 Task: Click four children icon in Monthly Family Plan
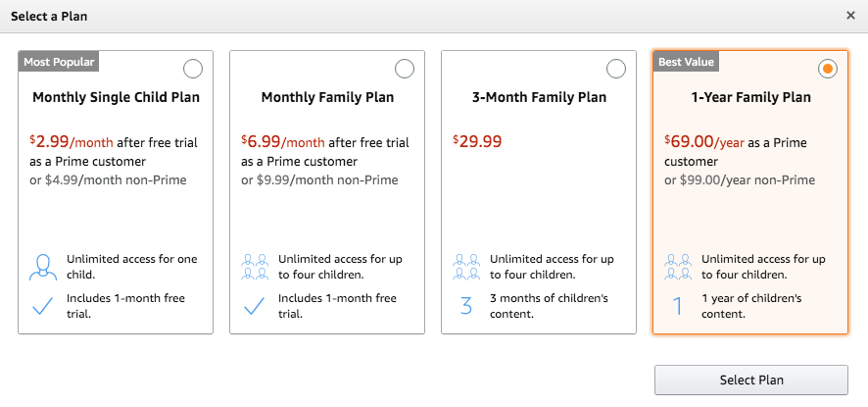point(255,267)
